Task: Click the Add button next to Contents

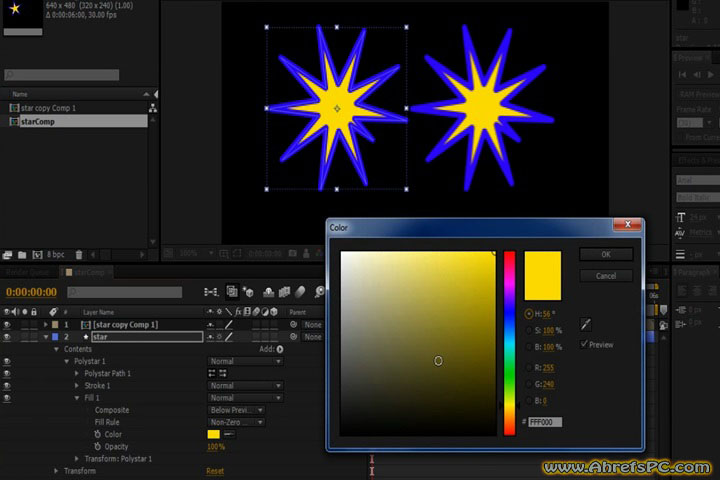Action: [271, 349]
